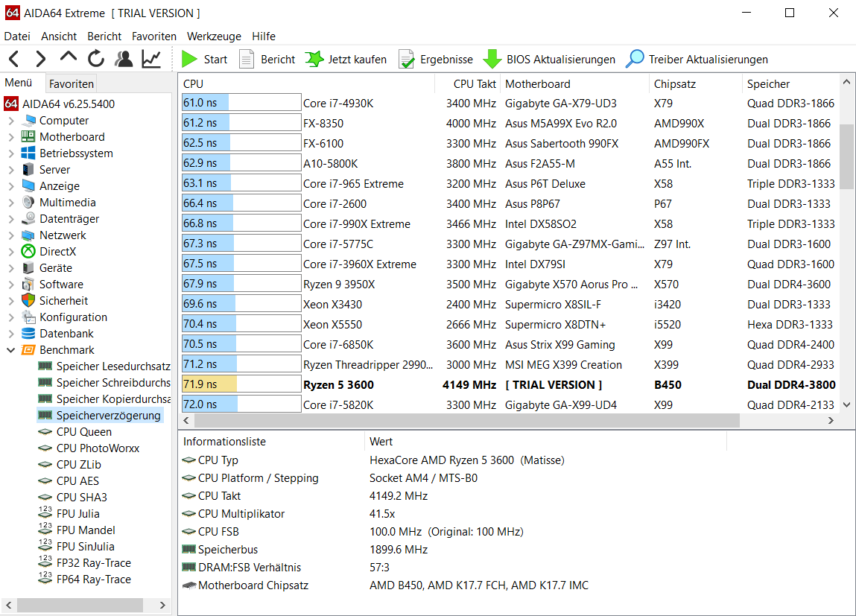
Task: Start the benchmark with the green play icon
Action: (x=189, y=59)
